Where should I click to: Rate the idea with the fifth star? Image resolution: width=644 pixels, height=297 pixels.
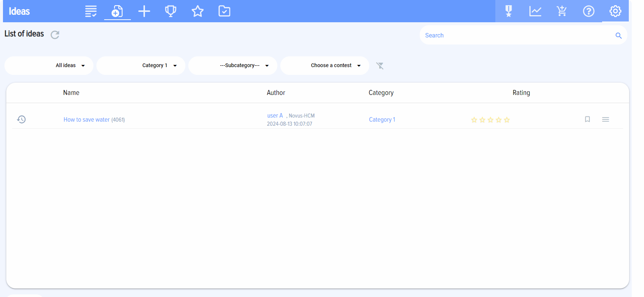(x=507, y=120)
